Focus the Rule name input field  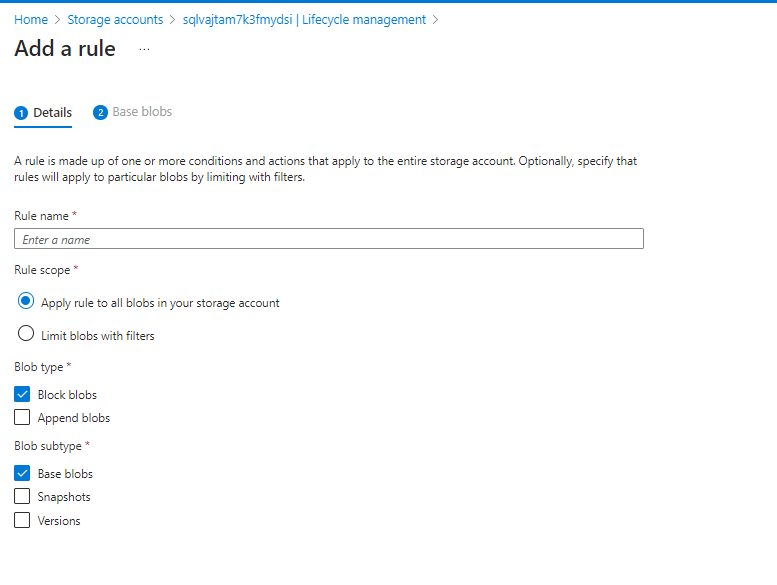tap(329, 239)
